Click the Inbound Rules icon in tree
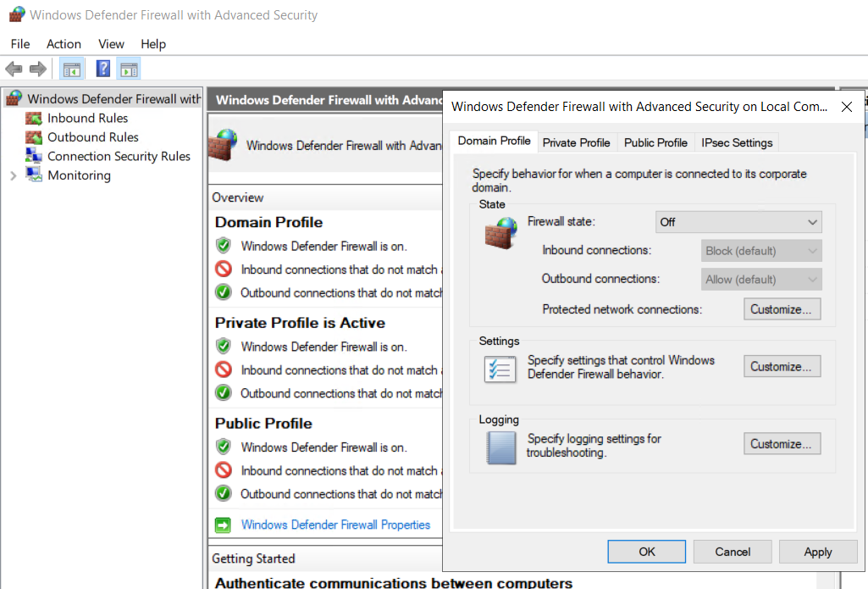Viewport: 868px width, 589px height. 34,118
